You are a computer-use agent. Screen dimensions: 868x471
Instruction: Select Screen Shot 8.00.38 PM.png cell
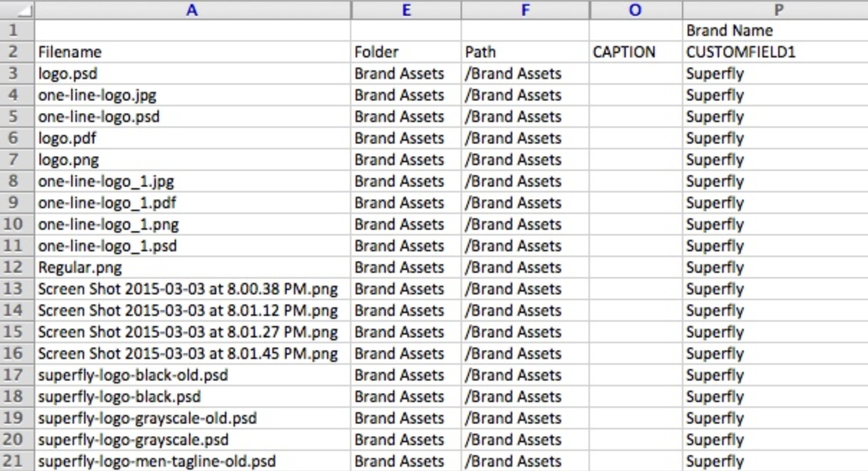click(193, 289)
